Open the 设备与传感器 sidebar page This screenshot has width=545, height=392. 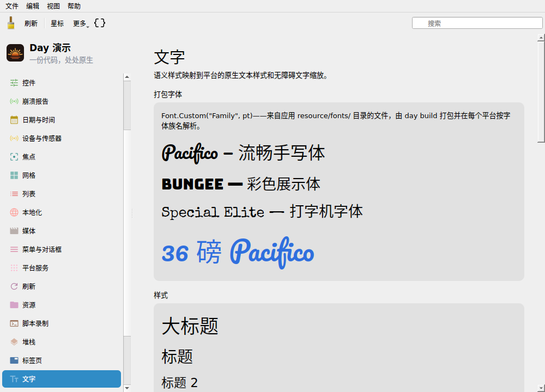(x=62, y=138)
